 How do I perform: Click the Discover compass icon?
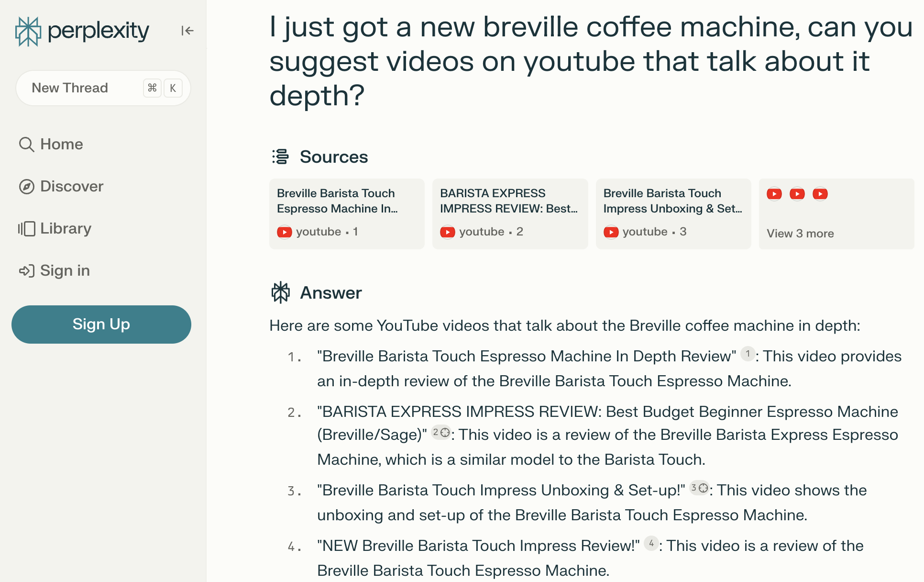pos(26,187)
